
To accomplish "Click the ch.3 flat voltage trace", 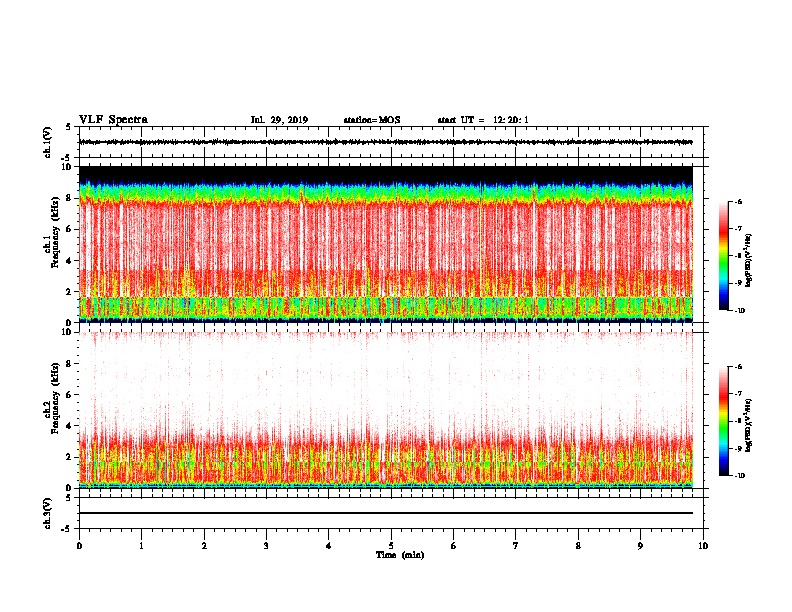I will (386, 513).
